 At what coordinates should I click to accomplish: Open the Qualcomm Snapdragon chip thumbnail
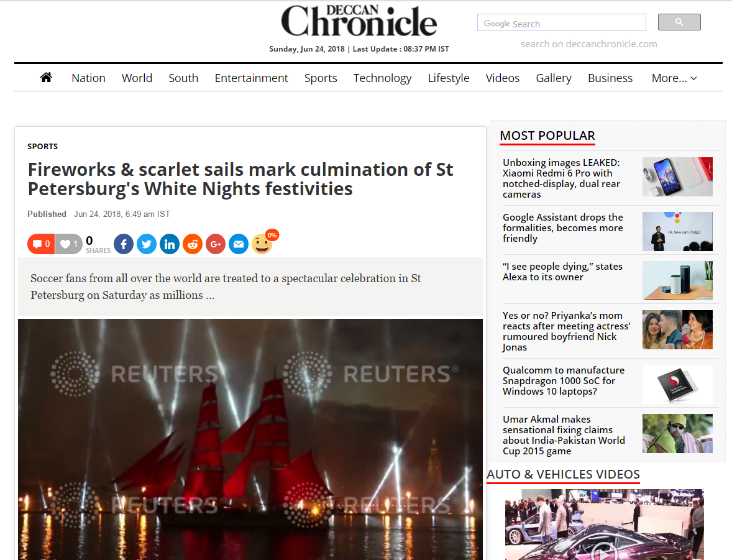point(677,384)
